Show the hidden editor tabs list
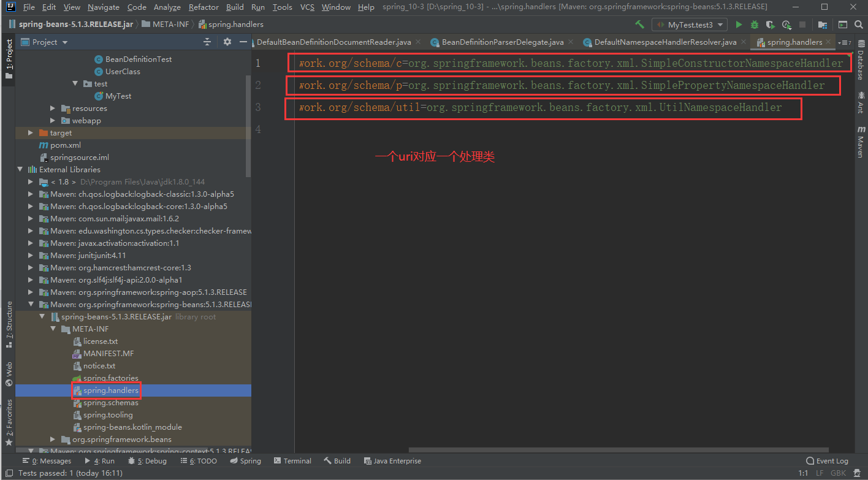 (x=845, y=42)
